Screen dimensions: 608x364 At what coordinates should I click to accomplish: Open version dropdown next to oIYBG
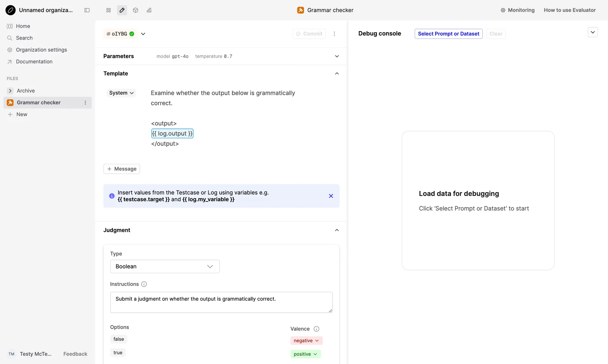point(143,34)
